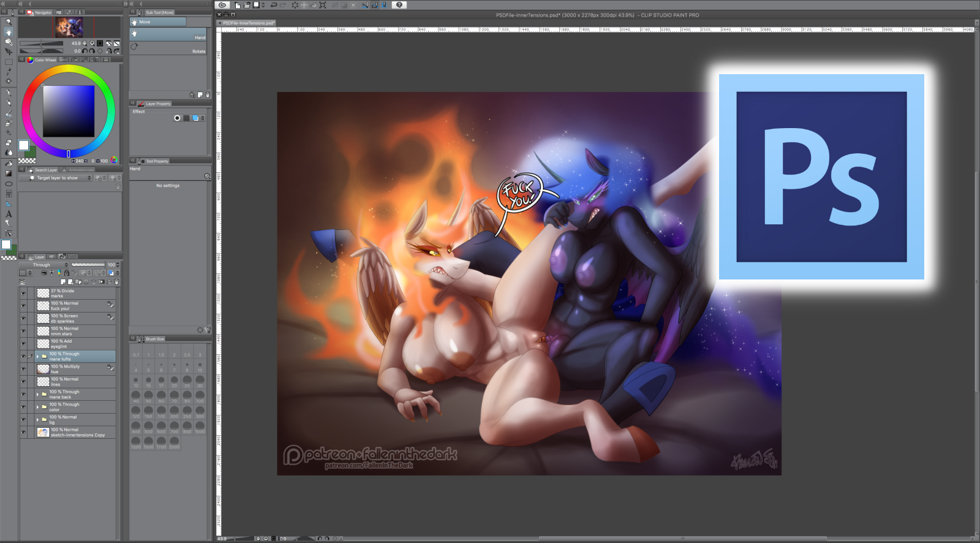980x543 pixels.
Task: Click the Navigator canvas thumbnail preview
Action: pyautogui.click(x=69, y=27)
